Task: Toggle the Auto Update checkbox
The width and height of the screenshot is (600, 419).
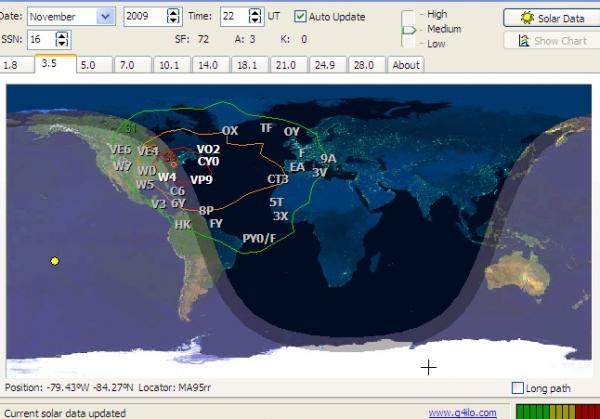Action: 301,17
